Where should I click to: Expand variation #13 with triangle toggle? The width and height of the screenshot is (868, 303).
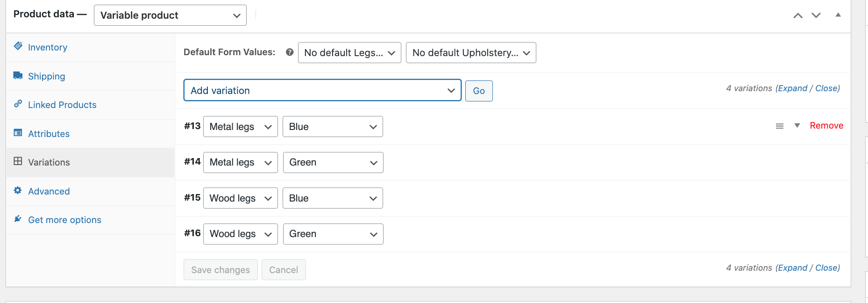pos(797,125)
